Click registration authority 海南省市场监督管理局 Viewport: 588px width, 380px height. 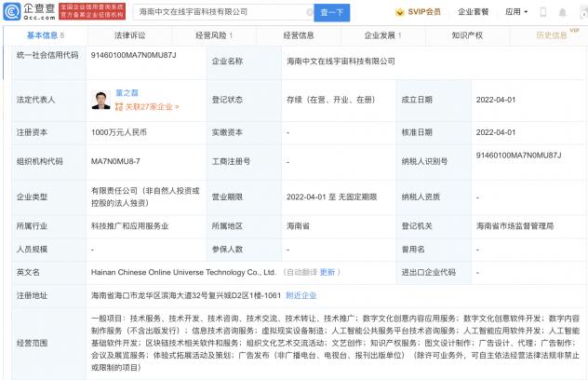point(514,226)
